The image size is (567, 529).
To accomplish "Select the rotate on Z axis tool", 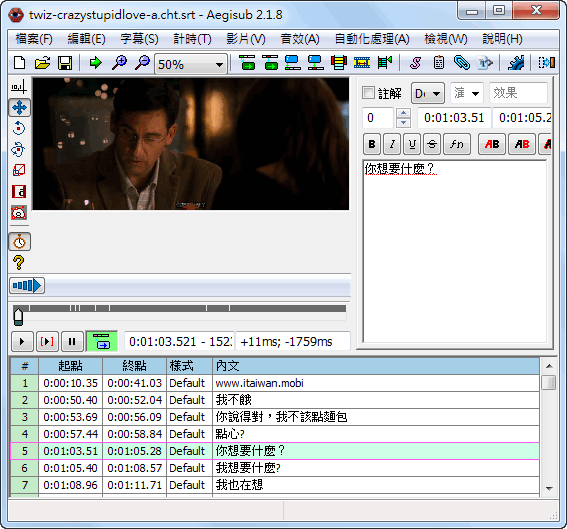I will 19,128.
